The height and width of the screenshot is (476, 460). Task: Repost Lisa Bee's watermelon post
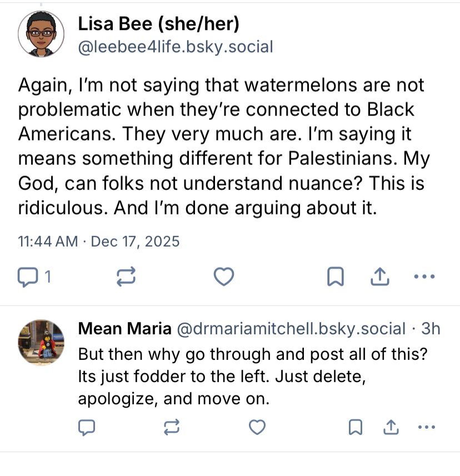[126, 277]
